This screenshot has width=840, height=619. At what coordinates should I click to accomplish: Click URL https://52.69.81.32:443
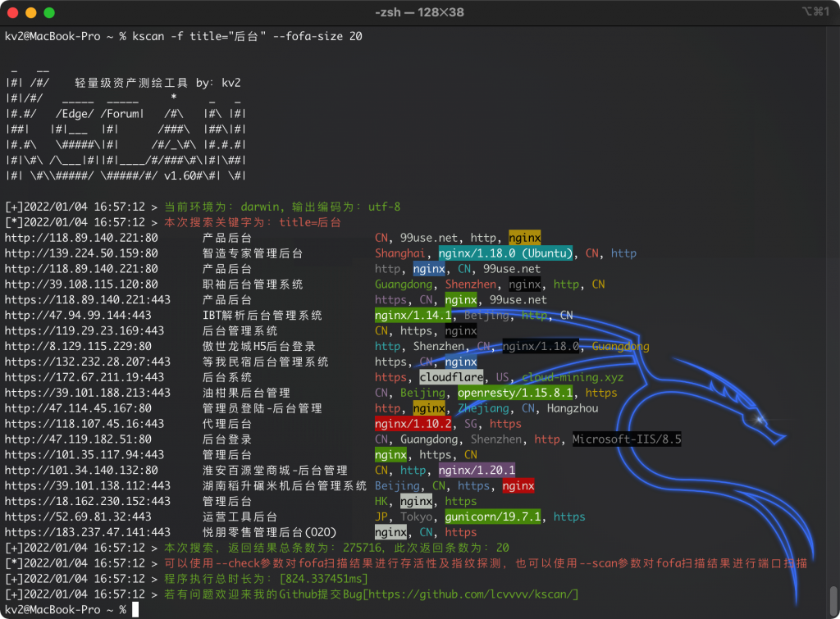(x=78, y=517)
